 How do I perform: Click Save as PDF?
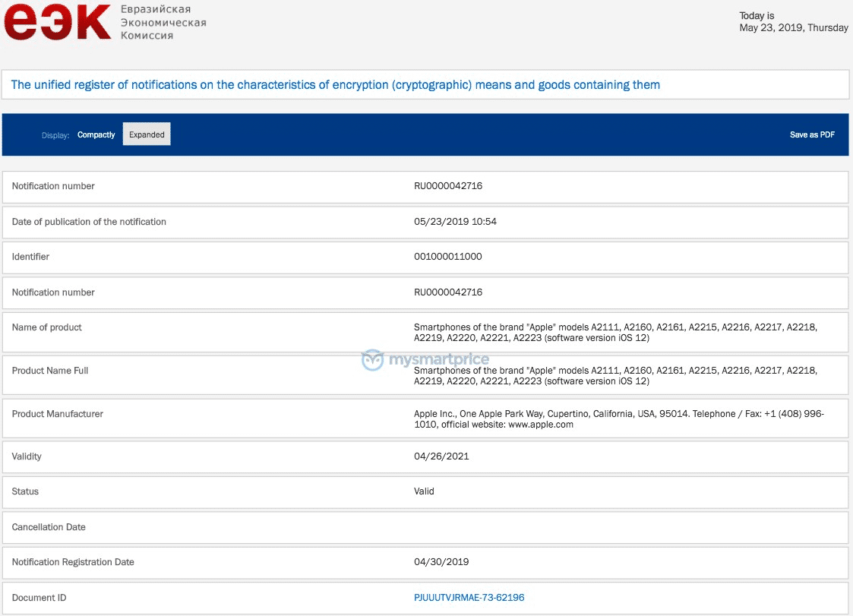812,134
